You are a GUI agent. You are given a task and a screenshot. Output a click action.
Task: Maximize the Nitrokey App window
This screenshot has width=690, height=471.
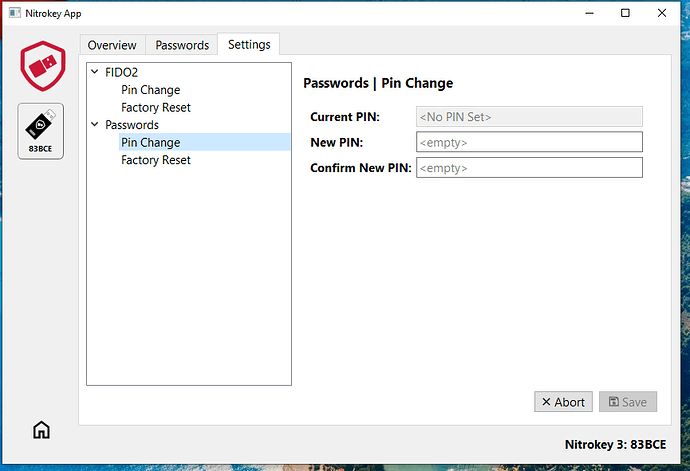click(x=625, y=14)
